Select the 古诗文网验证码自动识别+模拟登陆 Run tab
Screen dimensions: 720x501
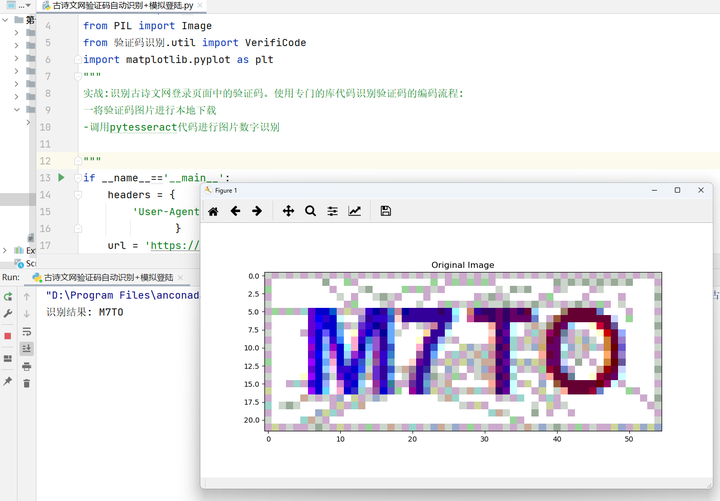(x=108, y=277)
